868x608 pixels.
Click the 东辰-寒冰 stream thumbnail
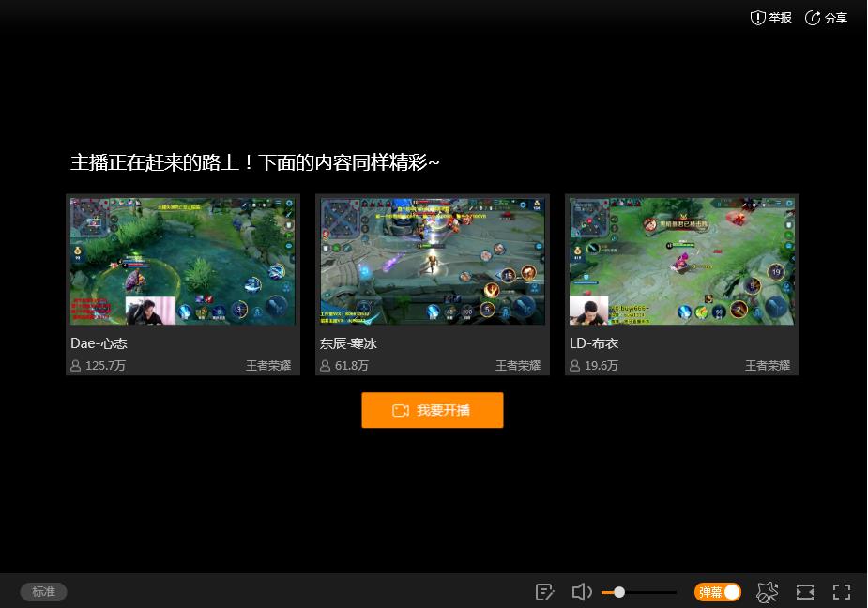(x=433, y=261)
